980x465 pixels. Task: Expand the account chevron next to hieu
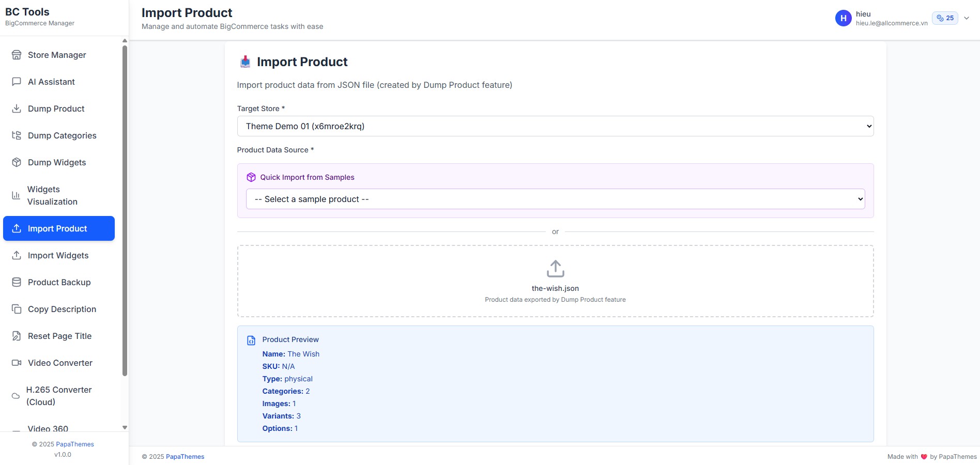pyautogui.click(x=966, y=18)
